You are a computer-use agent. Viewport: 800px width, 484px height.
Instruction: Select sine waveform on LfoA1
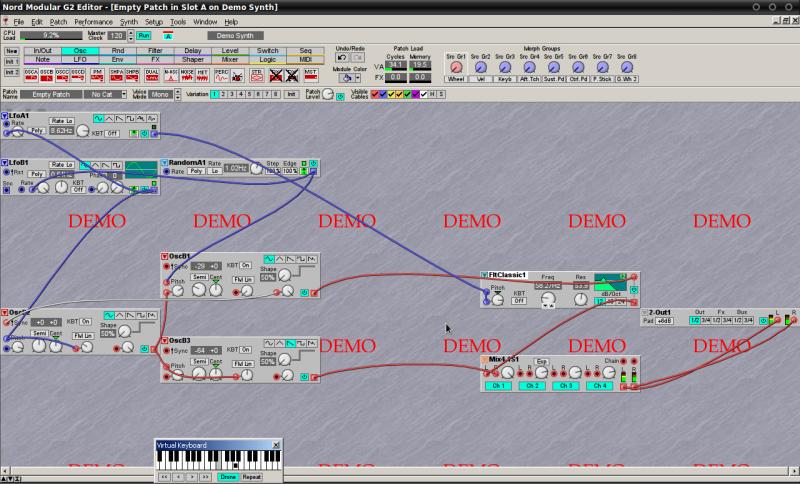pos(98,118)
